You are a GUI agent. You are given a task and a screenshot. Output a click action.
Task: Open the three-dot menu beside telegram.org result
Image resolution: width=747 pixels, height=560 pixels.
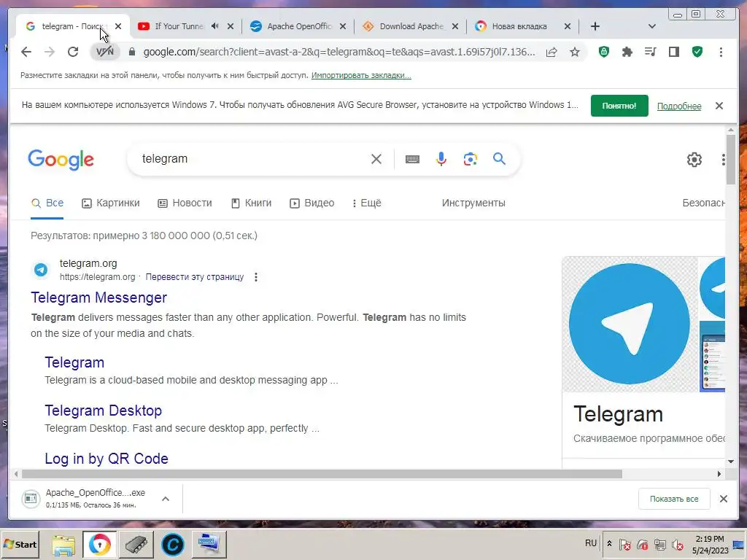tap(256, 277)
